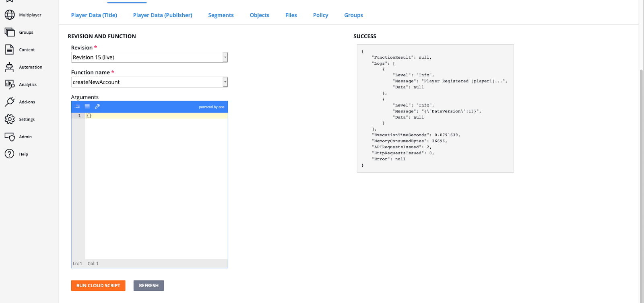Open the Settings gear icon in the sidebar

(x=10, y=119)
